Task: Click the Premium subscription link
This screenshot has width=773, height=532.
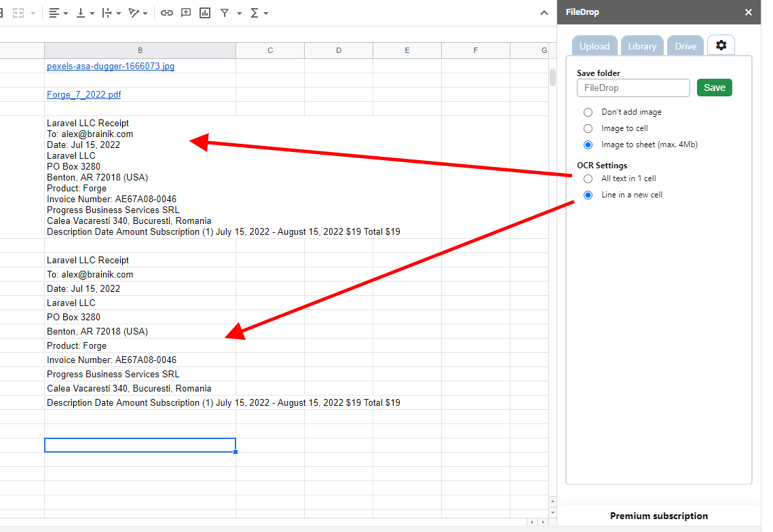Action: (x=659, y=516)
